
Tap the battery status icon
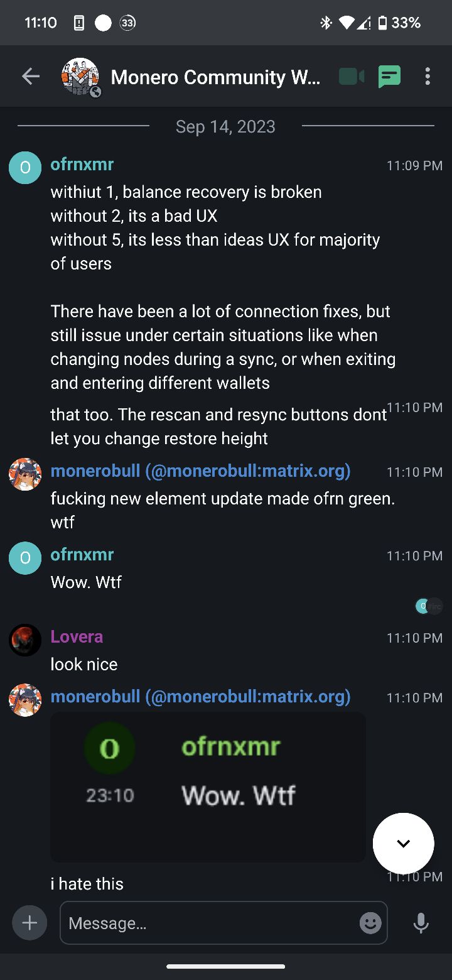(x=382, y=23)
